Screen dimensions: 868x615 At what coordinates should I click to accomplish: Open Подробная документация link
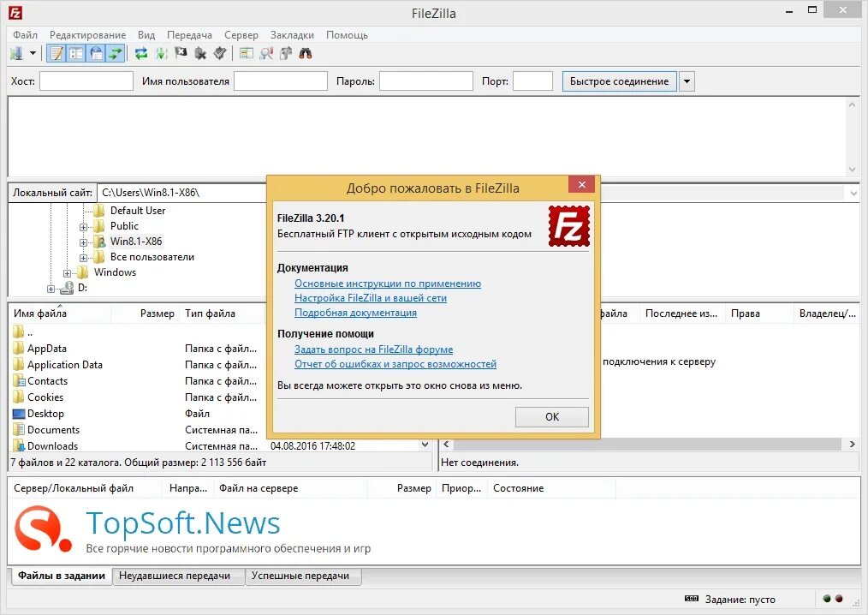click(x=355, y=313)
